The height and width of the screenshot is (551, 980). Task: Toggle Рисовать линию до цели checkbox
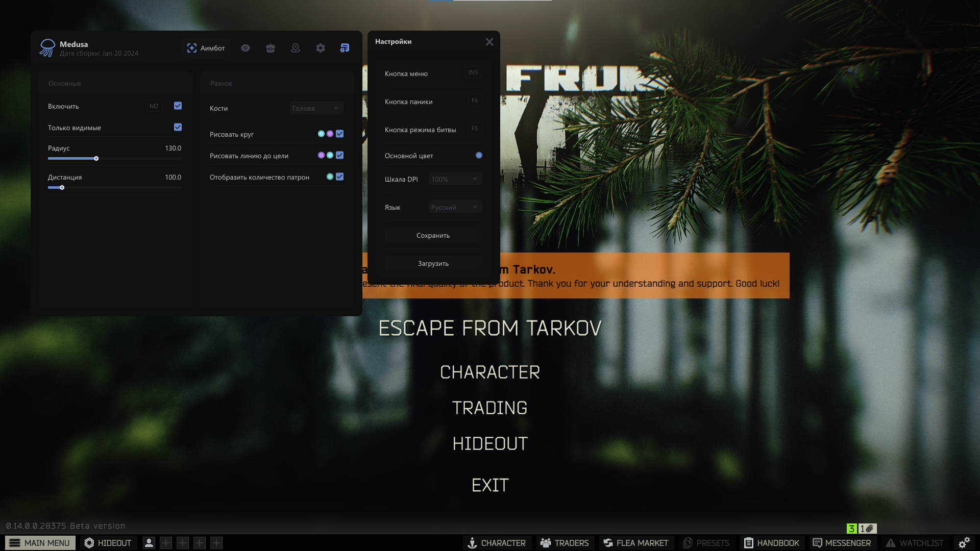[x=339, y=155]
